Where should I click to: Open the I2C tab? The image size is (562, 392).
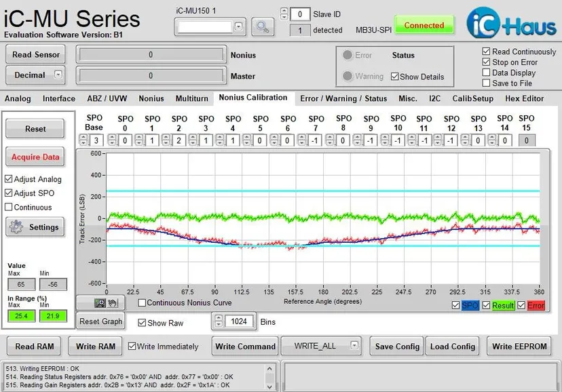click(x=434, y=98)
